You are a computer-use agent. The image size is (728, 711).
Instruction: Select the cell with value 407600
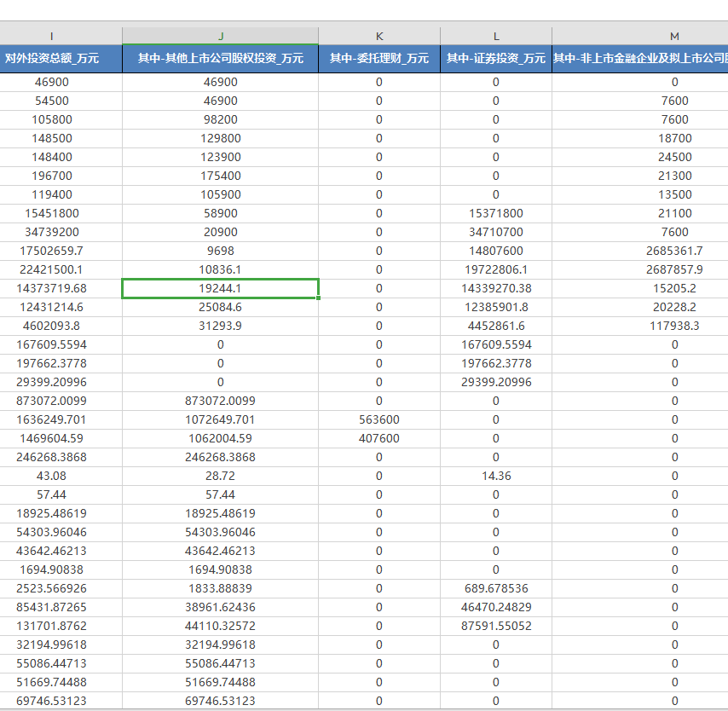379,438
